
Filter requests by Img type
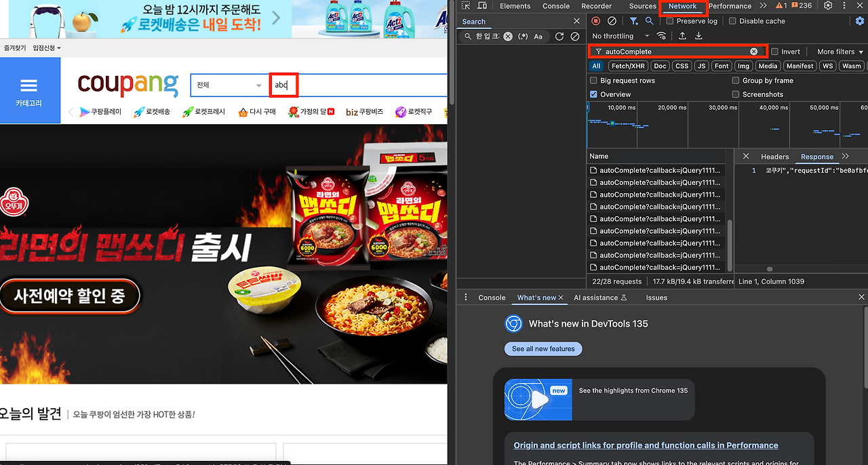pos(744,66)
